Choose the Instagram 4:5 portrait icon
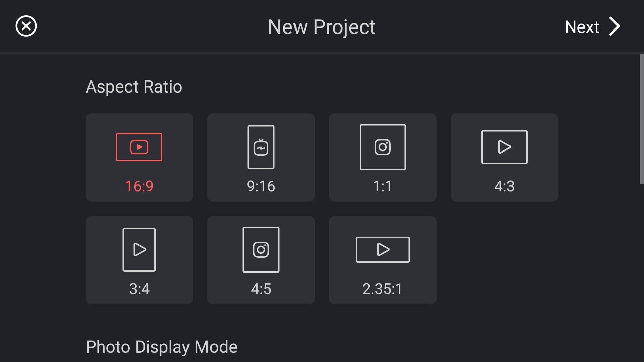The image size is (644, 362). point(261,250)
